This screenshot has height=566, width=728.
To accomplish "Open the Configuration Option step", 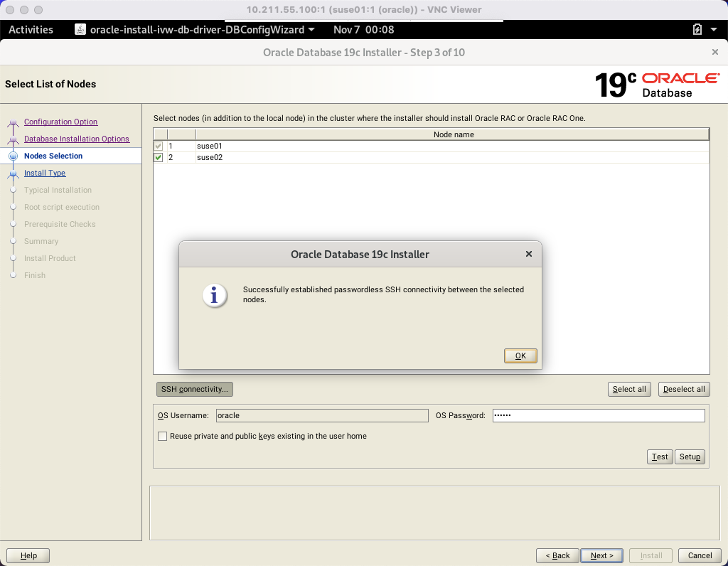I will [x=61, y=122].
